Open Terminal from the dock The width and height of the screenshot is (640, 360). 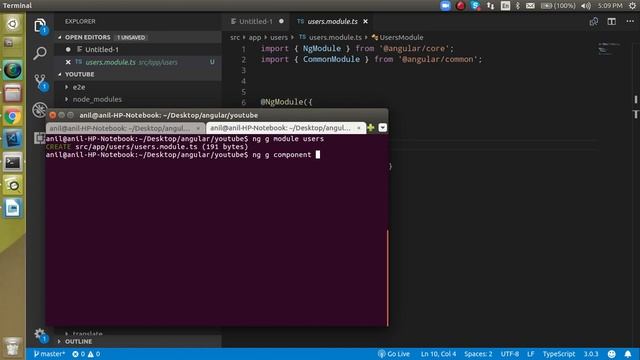click(x=12, y=162)
